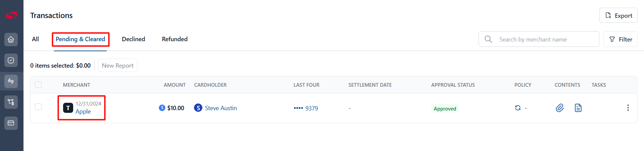Open the Steve Austin cardholder link
The height and width of the screenshot is (151, 644).
(221, 108)
